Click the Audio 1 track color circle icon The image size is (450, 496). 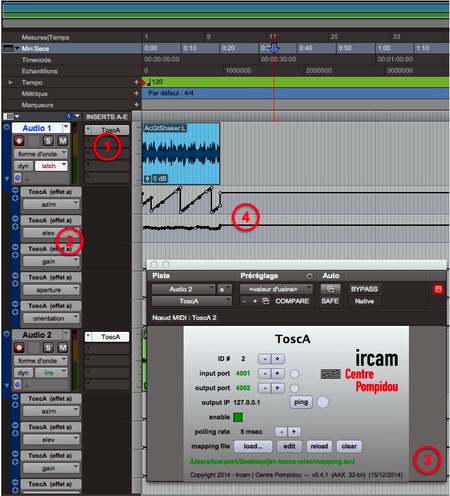[6, 127]
